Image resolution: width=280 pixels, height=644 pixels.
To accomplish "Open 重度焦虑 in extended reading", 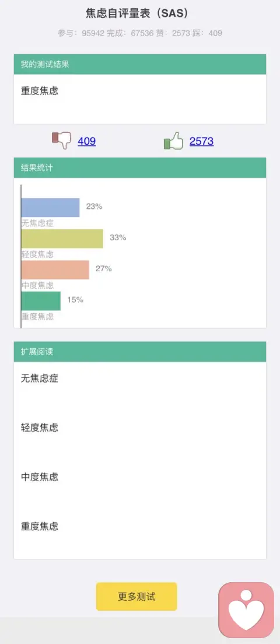I will (x=40, y=526).
